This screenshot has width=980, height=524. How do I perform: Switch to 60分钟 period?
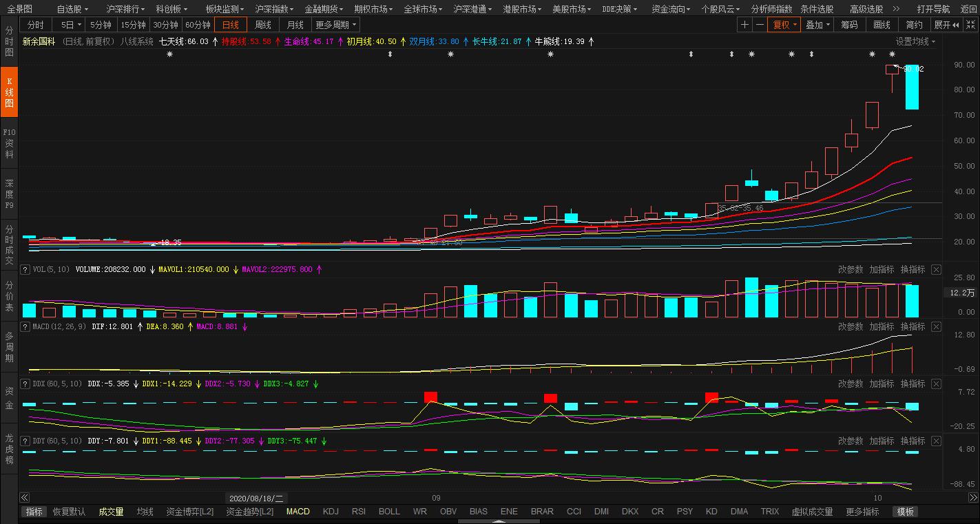click(198, 25)
